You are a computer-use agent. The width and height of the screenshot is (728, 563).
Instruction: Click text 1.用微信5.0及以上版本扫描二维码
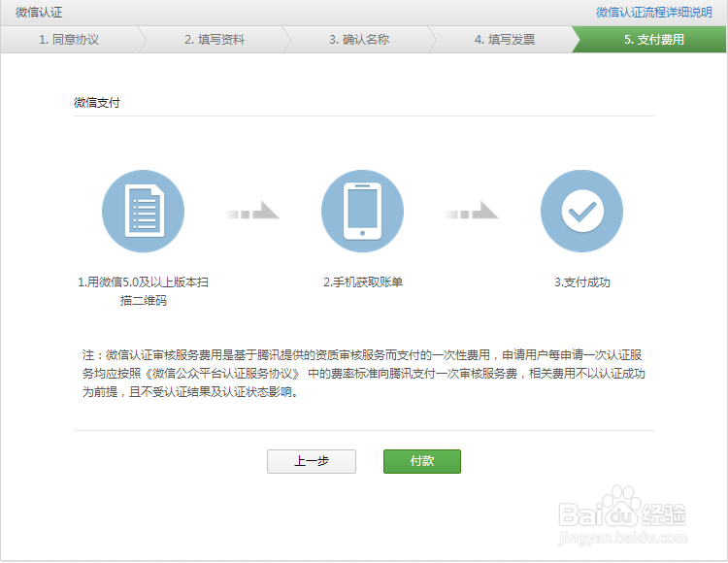(x=143, y=291)
